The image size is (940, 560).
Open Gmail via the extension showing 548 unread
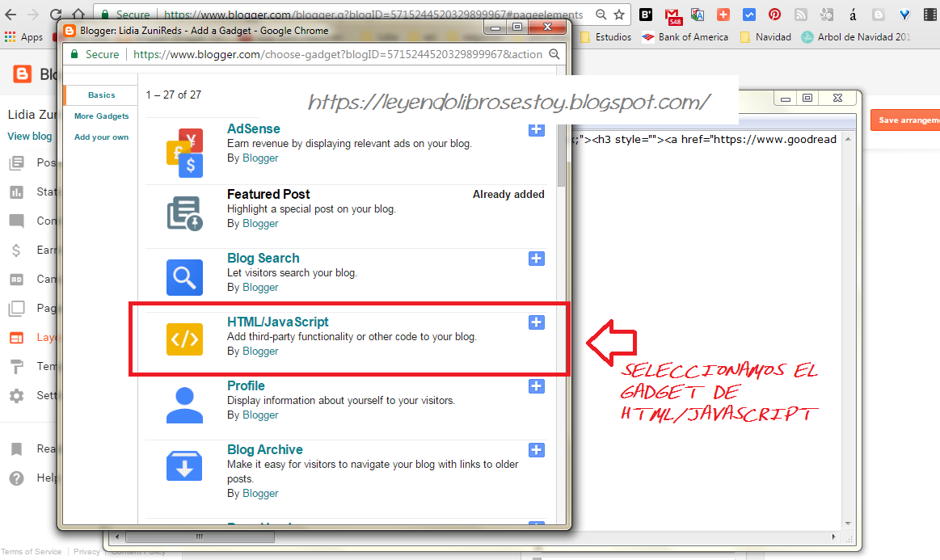tap(673, 15)
